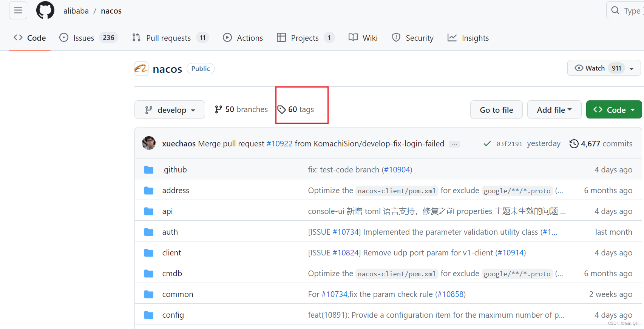Open pull request #10922 link
The height and width of the screenshot is (329, 644).
[x=280, y=144]
